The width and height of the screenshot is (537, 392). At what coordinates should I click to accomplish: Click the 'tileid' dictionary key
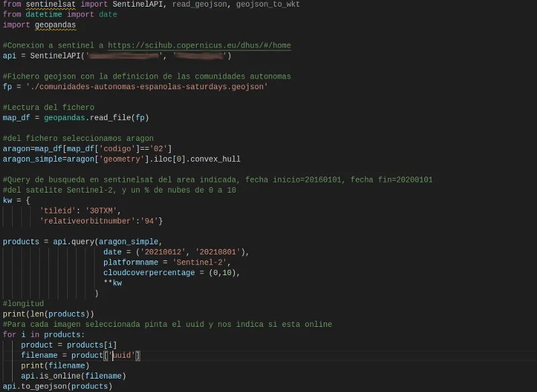pos(58,211)
